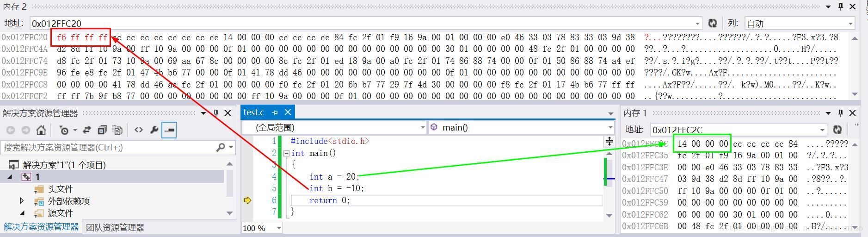The width and height of the screenshot is (868, 237).
Task: Open Properties via the wrench icon
Action: 154,130
